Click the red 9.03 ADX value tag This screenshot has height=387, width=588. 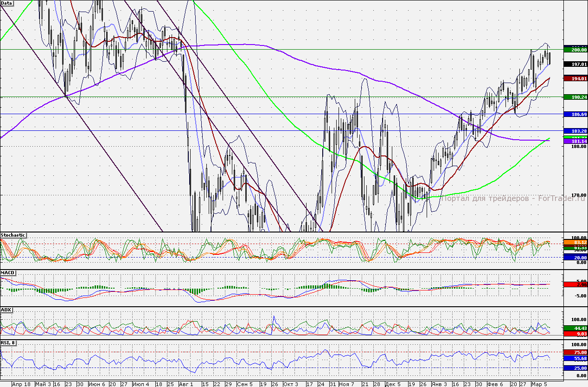pyautogui.click(x=575, y=333)
